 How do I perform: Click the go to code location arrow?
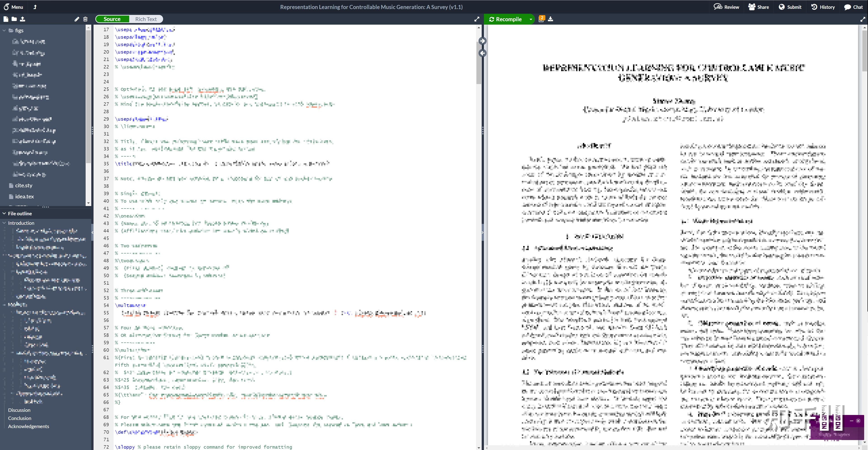(483, 53)
